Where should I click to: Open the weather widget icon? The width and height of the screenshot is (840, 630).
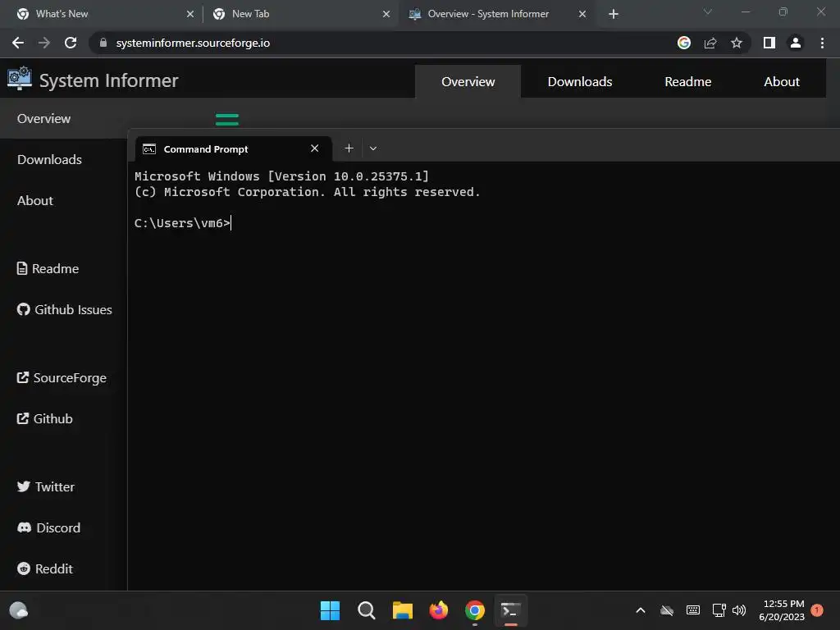pyautogui.click(x=19, y=610)
